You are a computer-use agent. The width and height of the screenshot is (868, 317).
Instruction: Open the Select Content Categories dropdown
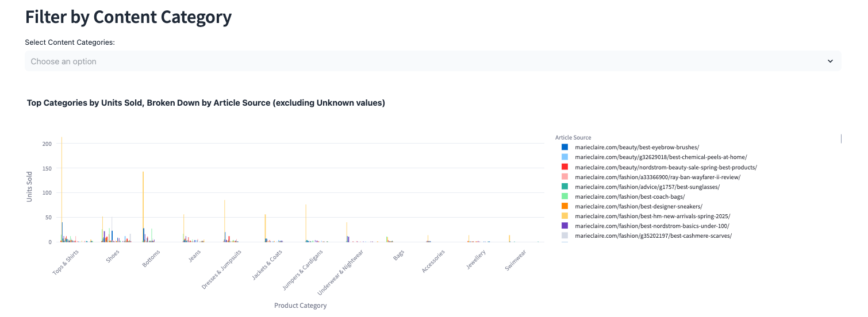click(x=433, y=61)
